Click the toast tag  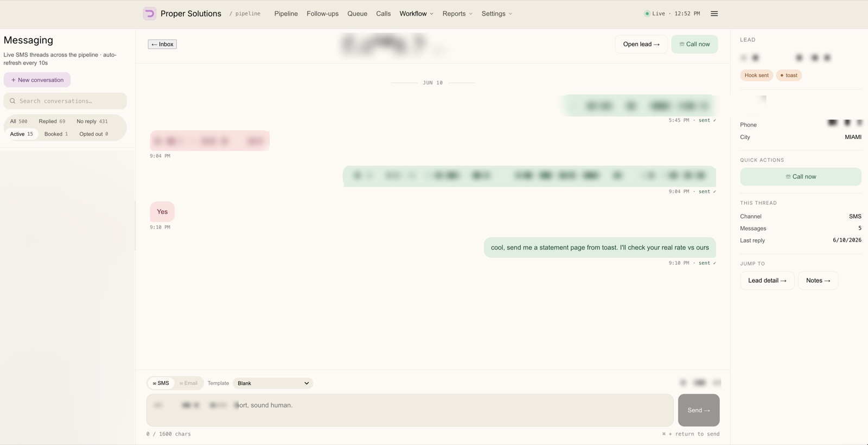(x=789, y=75)
